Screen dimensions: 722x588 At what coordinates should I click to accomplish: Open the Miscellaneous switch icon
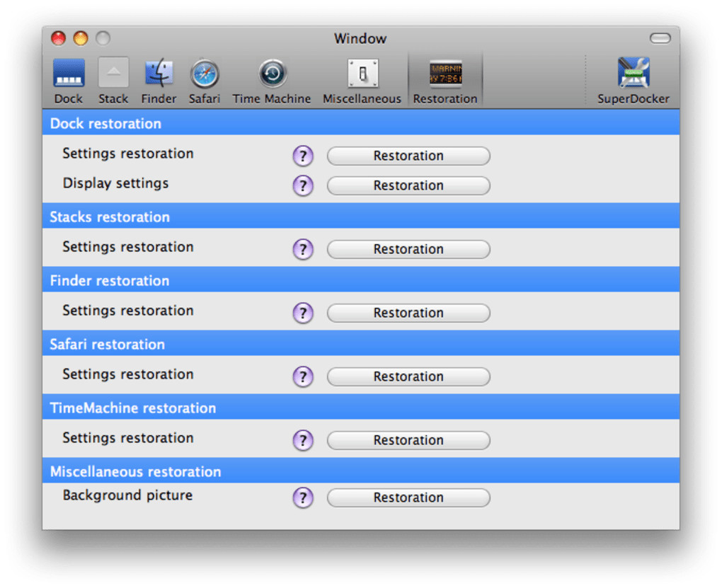(x=362, y=74)
